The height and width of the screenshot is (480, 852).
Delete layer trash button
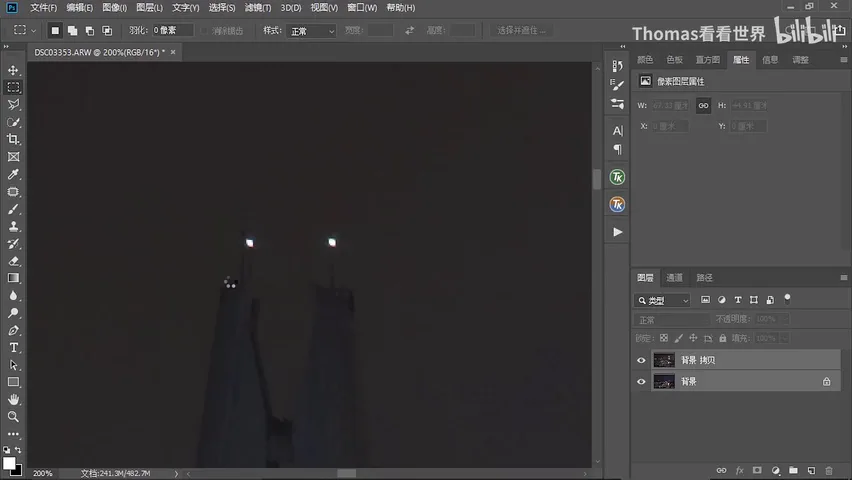[829, 470]
